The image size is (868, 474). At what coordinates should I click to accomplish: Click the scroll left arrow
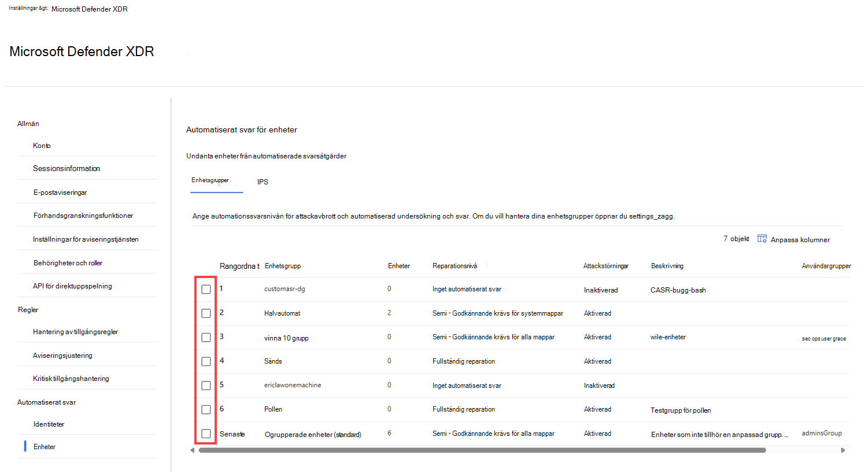point(193,450)
